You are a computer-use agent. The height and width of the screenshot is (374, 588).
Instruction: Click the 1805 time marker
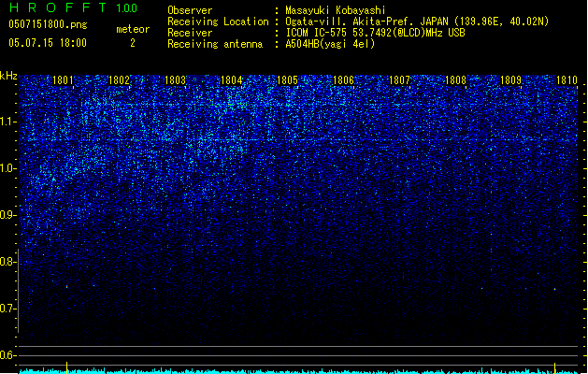coord(287,80)
